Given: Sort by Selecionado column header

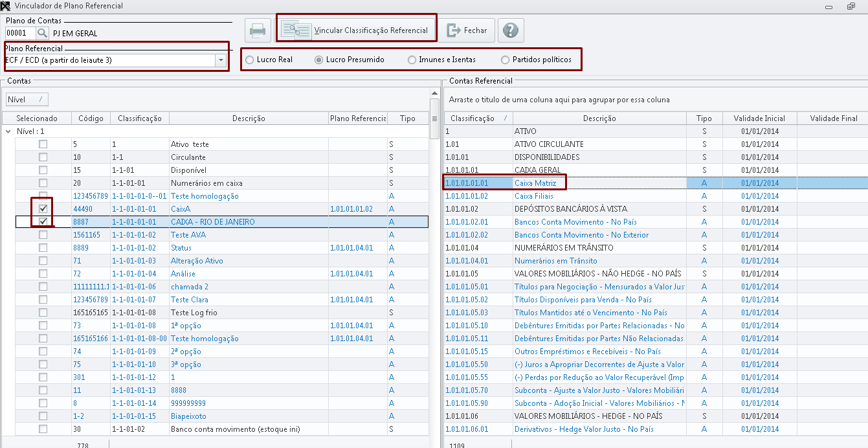Looking at the screenshot, I should point(37,118).
